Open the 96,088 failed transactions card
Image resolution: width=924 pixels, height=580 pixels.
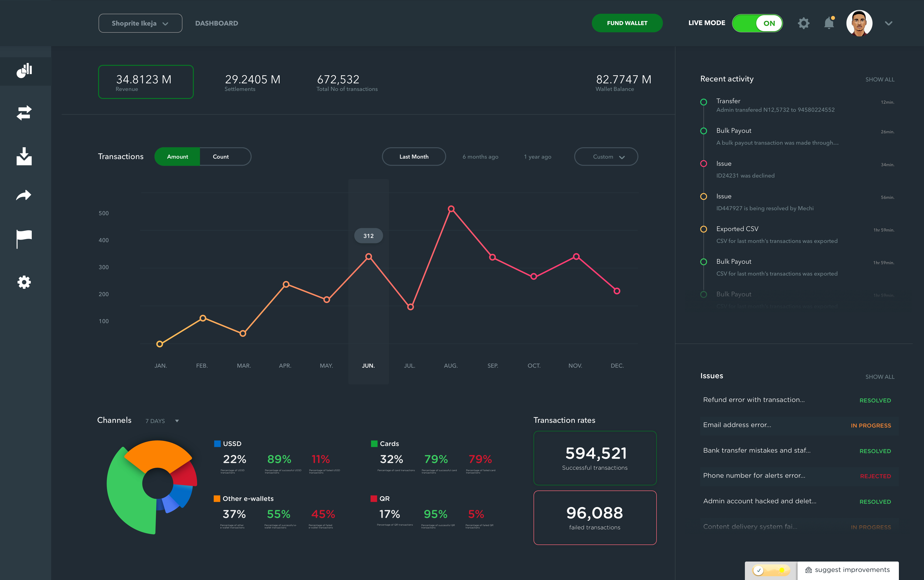tap(595, 518)
